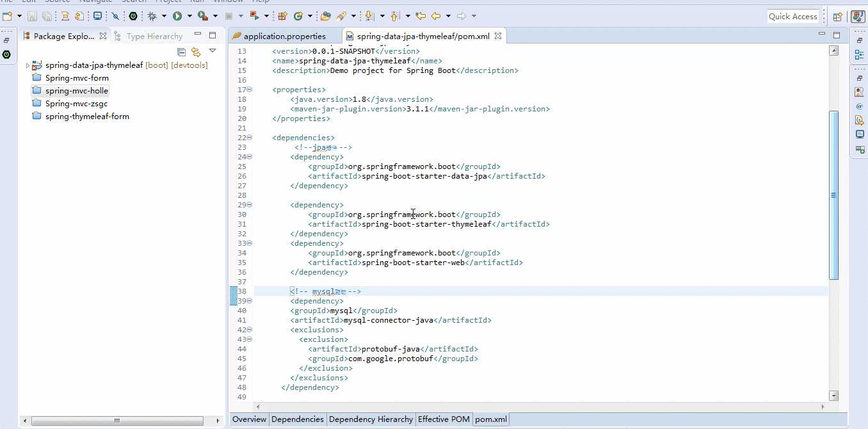Open the Run configurations dropdown arrow

pyautogui.click(x=189, y=16)
